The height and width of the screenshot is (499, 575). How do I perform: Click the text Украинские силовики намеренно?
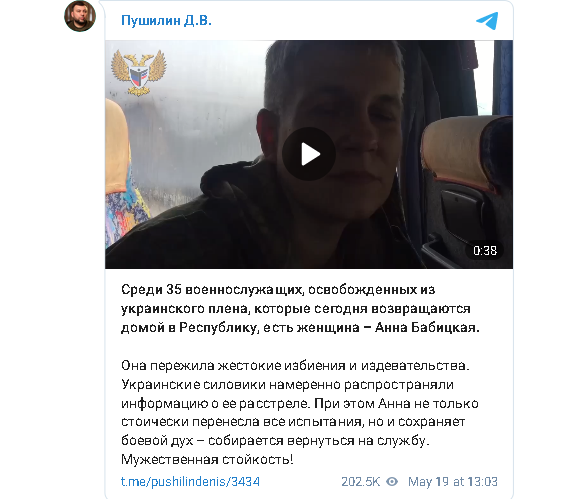pyautogui.click(x=231, y=385)
